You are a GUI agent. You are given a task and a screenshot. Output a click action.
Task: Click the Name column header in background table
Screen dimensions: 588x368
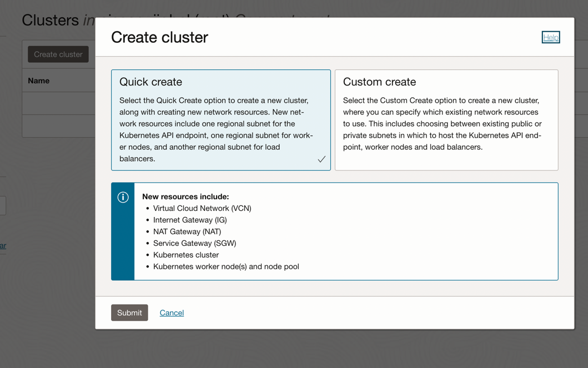tap(39, 80)
